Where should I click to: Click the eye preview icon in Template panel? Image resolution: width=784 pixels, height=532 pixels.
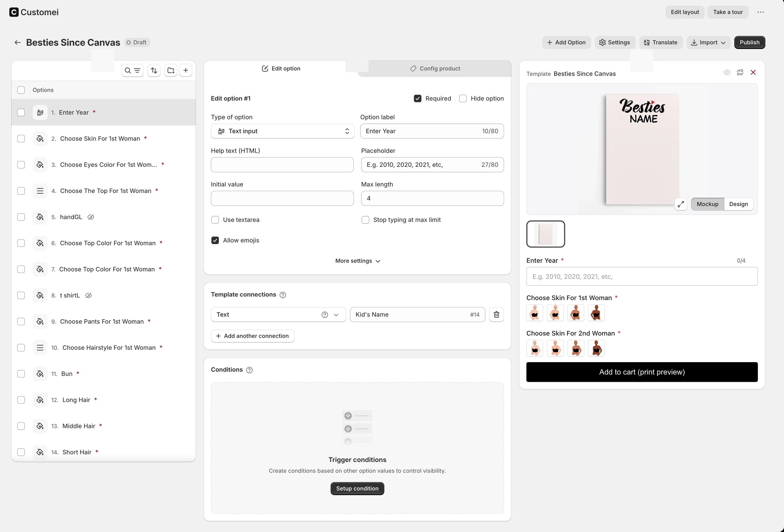(727, 73)
